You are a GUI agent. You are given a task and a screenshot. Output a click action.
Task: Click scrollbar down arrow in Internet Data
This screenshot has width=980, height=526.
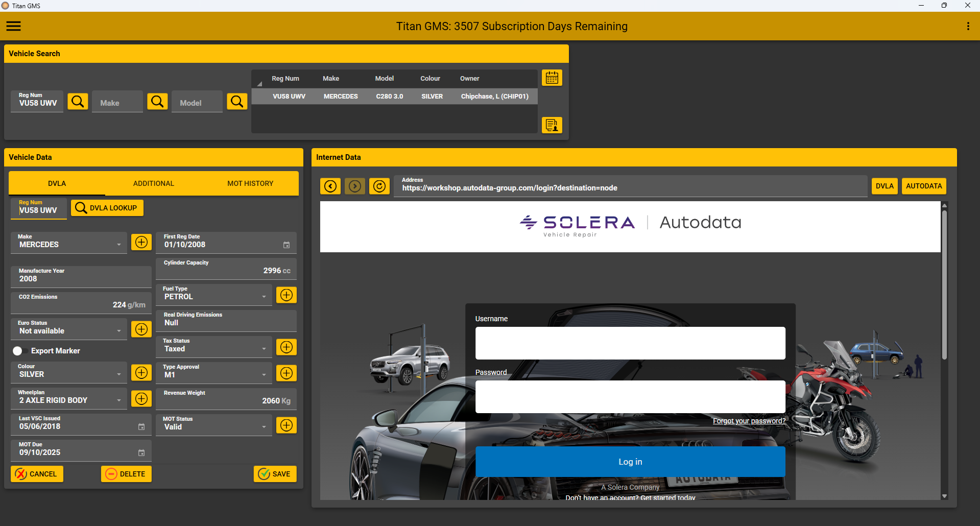pos(944,496)
